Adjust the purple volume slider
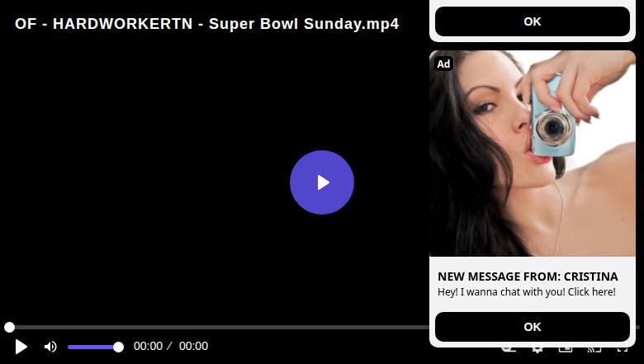Screen dimensions: 644x364 click(95, 347)
